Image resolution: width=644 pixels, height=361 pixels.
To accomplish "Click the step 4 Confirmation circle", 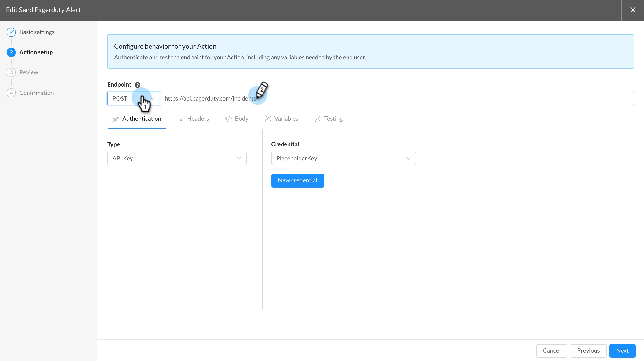I will click(11, 93).
